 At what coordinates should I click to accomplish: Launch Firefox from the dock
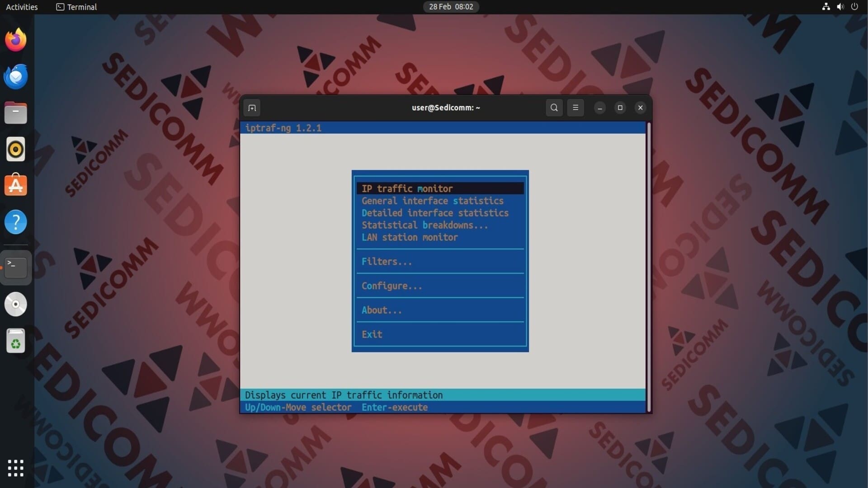[16, 40]
